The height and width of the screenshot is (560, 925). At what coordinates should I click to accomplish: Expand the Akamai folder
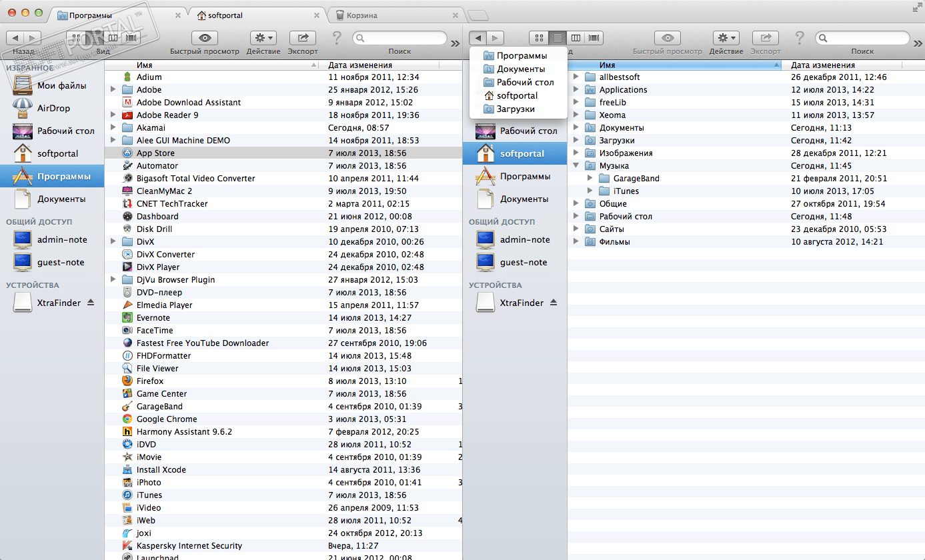point(113,128)
